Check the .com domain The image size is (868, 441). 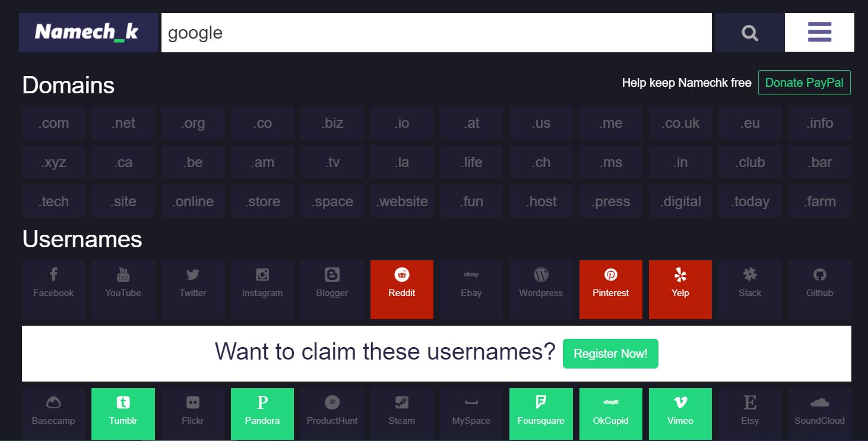click(53, 123)
